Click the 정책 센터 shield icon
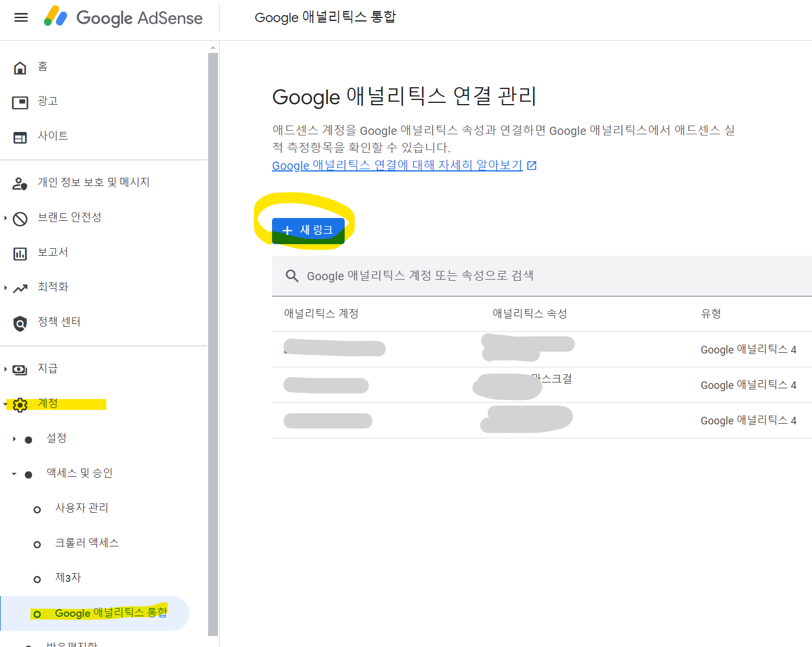Screen dimensions: 812x647 (x=20, y=324)
